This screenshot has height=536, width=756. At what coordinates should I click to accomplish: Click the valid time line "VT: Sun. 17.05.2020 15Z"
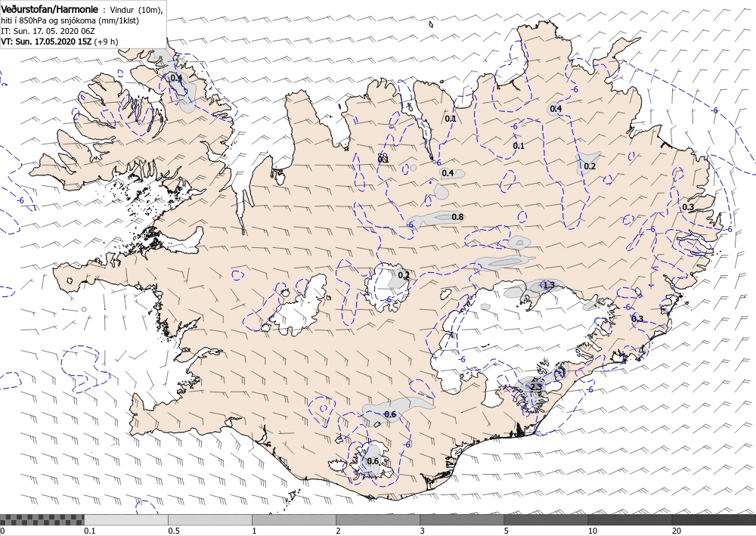(46, 42)
